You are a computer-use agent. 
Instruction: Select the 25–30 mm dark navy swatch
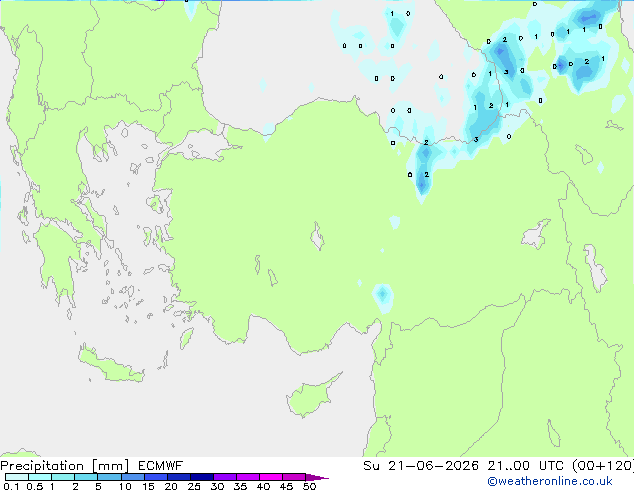(x=201, y=477)
